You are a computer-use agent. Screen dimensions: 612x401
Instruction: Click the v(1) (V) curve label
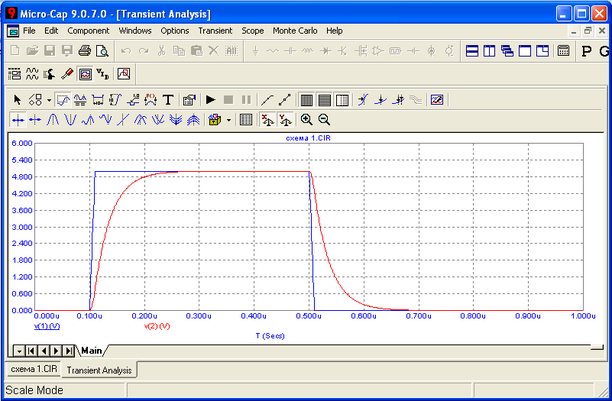pos(48,326)
